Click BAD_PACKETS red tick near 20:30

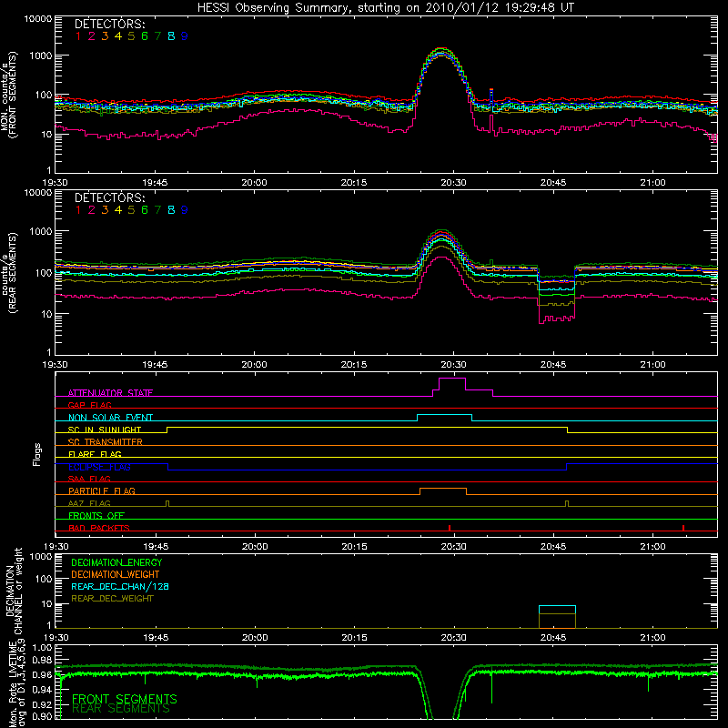(450, 528)
